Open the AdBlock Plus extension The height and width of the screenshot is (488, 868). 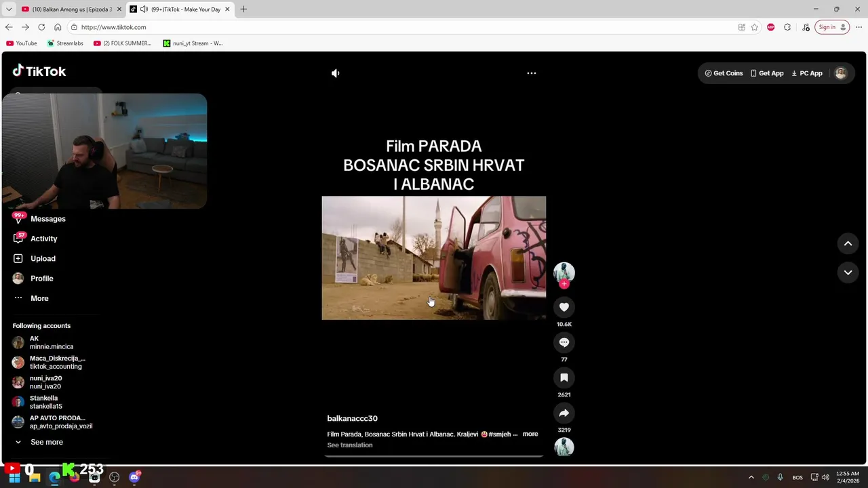[x=771, y=27]
